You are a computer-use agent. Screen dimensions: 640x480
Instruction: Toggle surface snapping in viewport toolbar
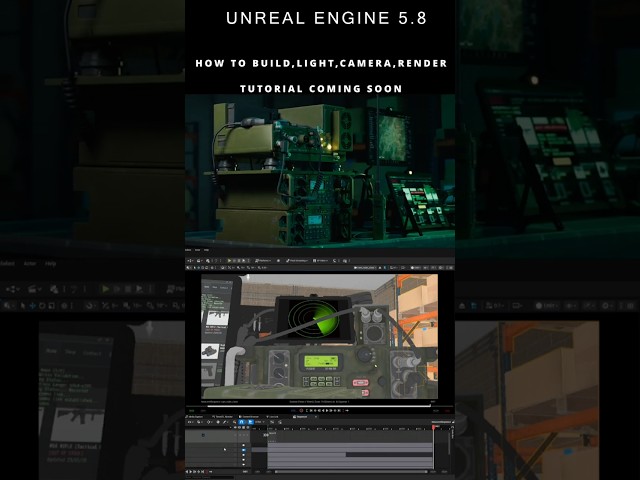[223, 267]
